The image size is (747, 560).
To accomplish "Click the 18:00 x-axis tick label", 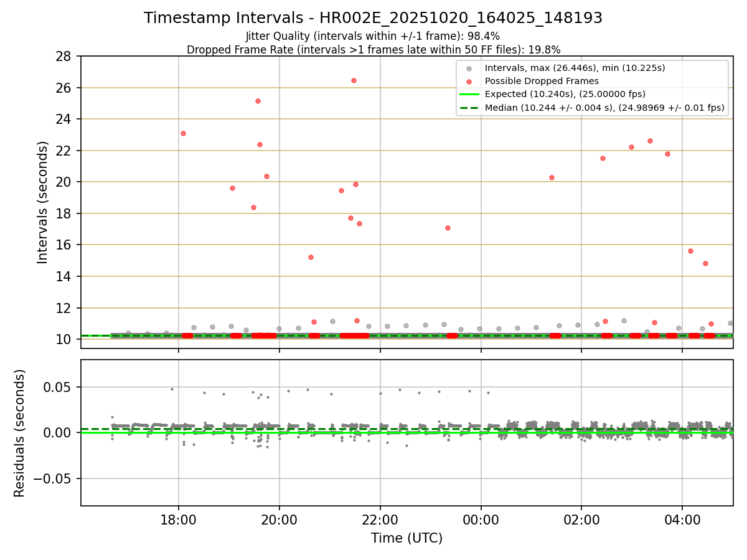I will 179,520.
